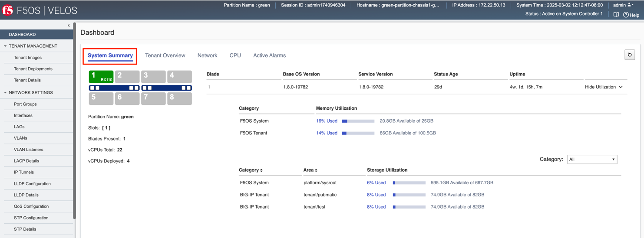Open VLAN Listeners in the sidebar

(28, 150)
